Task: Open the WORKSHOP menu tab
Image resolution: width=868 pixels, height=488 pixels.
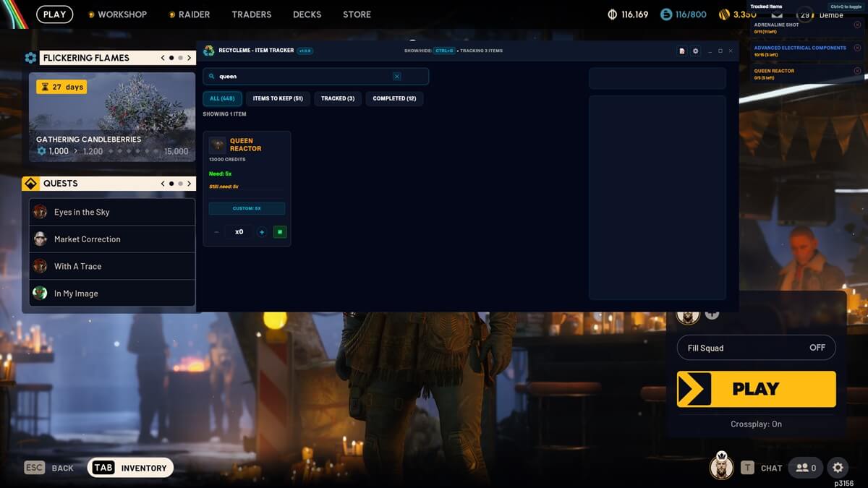Action: click(117, 14)
